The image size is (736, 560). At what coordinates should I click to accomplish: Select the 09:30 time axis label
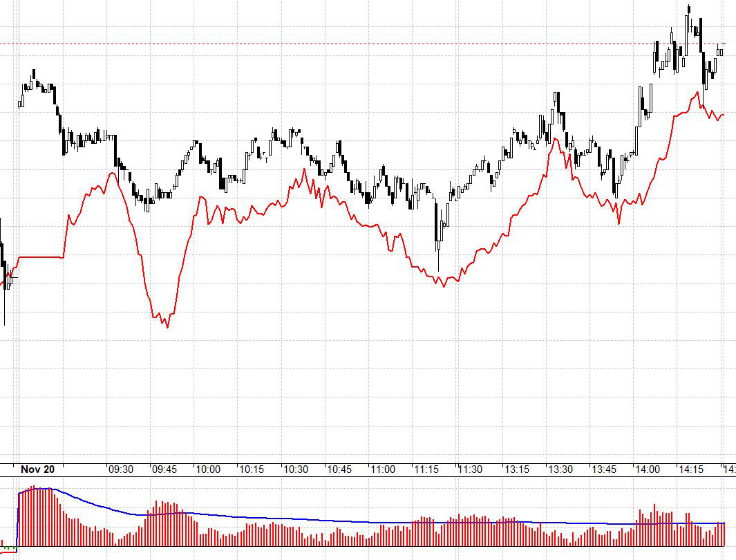[121, 469]
